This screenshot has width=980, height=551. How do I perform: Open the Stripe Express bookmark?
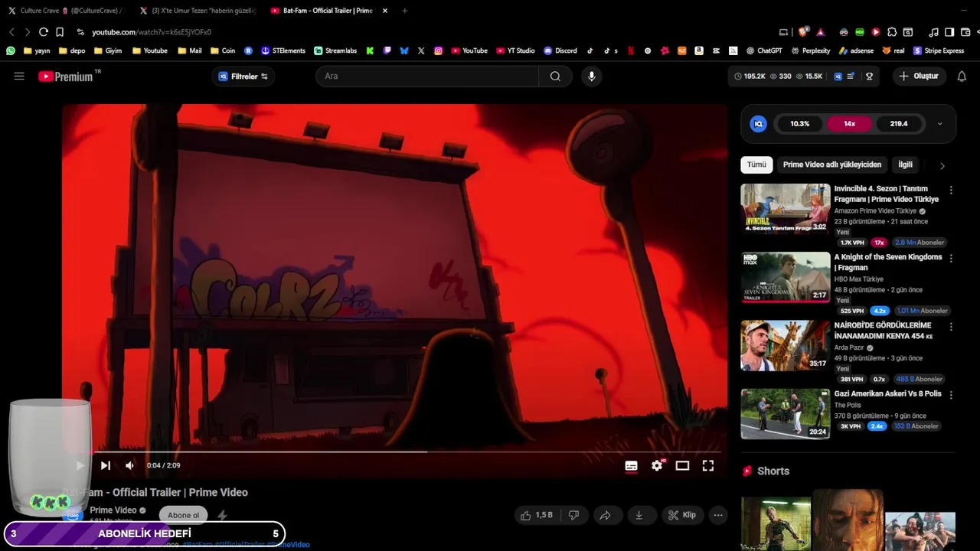tap(939, 51)
